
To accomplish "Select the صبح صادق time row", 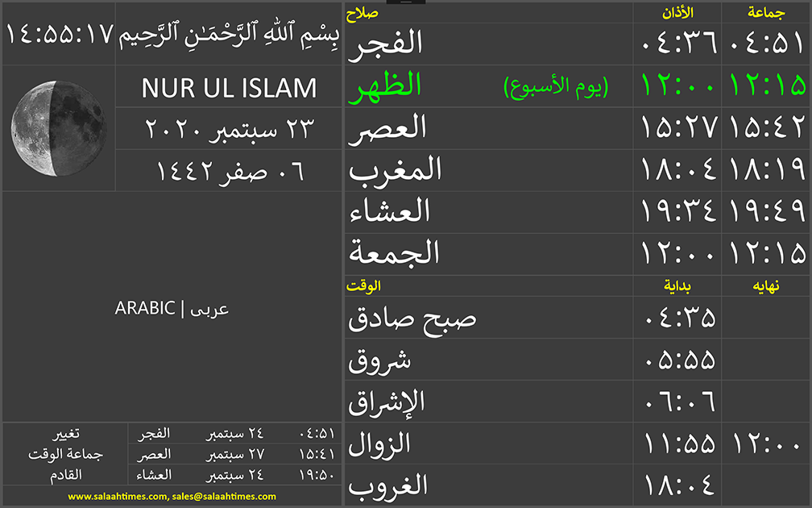I will [412, 318].
